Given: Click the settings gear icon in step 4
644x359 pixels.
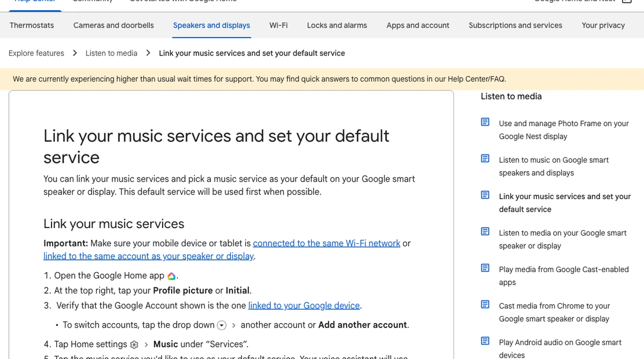Looking at the screenshot, I should pos(134,345).
